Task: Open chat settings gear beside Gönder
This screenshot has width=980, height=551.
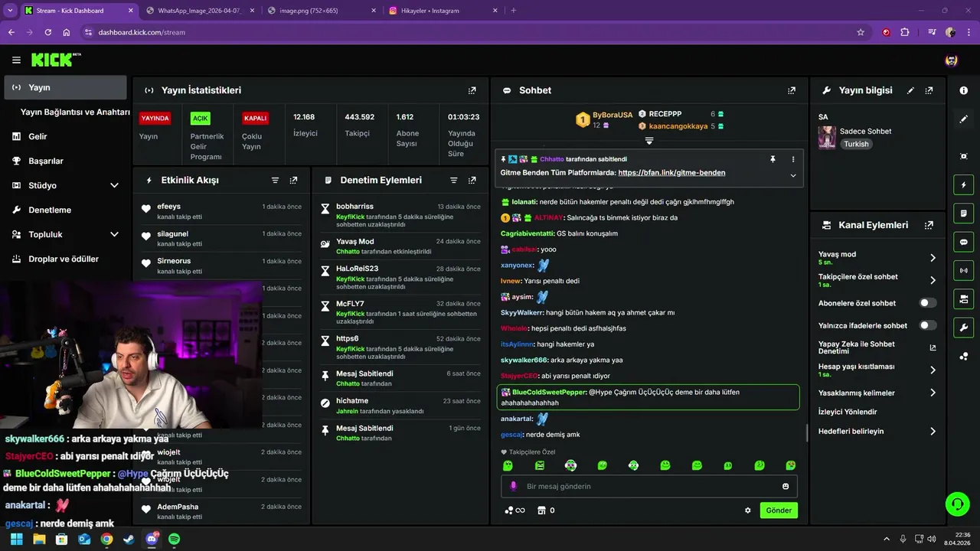Action: pyautogui.click(x=748, y=510)
